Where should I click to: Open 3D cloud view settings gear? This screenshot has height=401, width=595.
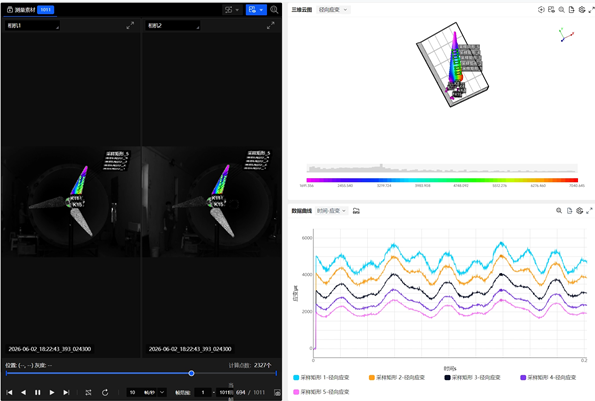582,10
